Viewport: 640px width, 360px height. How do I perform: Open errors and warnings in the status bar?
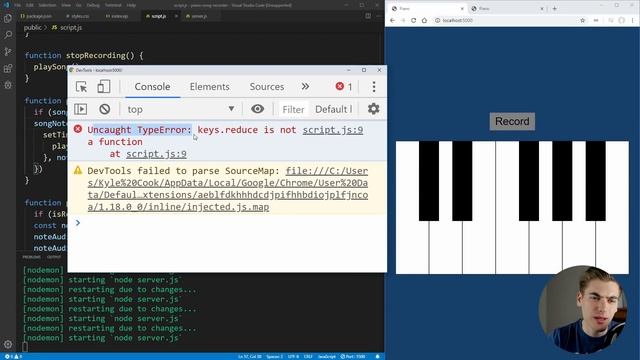tap(13, 356)
